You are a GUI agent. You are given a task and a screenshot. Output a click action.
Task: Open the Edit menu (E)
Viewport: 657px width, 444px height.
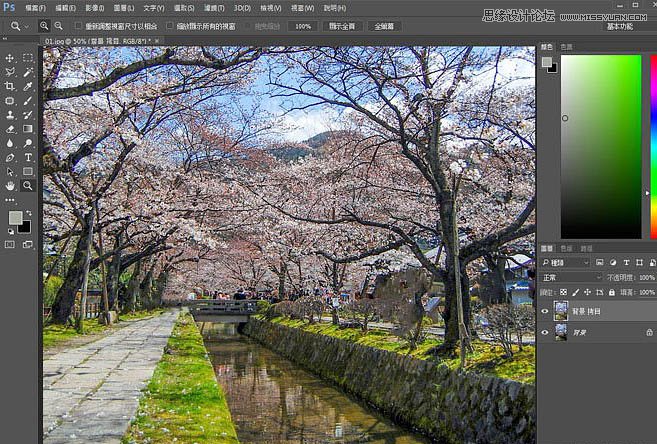point(65,8)
